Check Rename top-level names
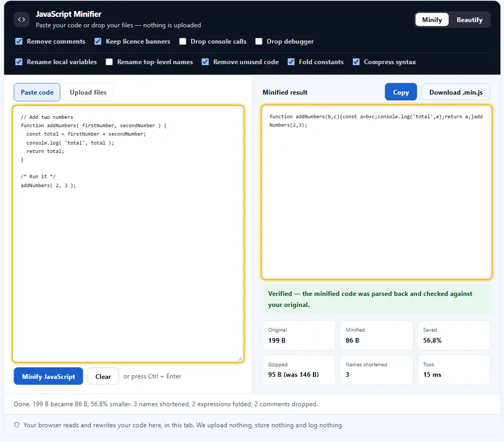The image size is (504, 442). click(109, 62)
